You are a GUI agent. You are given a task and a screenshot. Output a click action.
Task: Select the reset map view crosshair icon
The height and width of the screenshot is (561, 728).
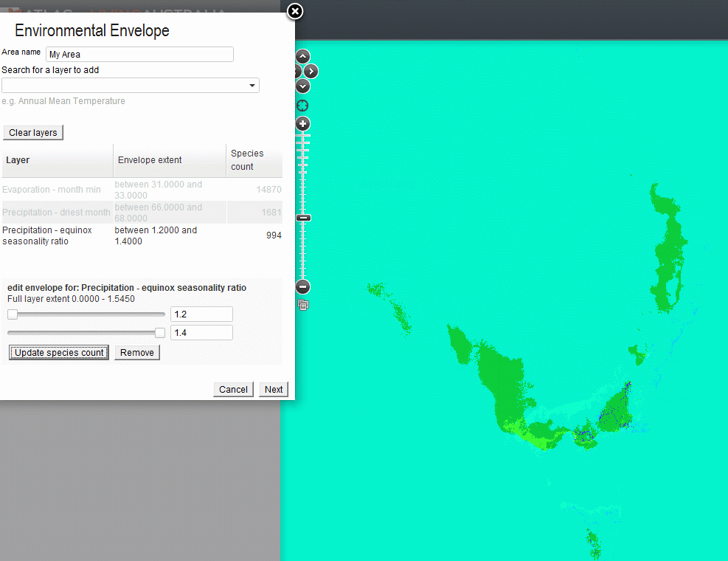[302, 106]
